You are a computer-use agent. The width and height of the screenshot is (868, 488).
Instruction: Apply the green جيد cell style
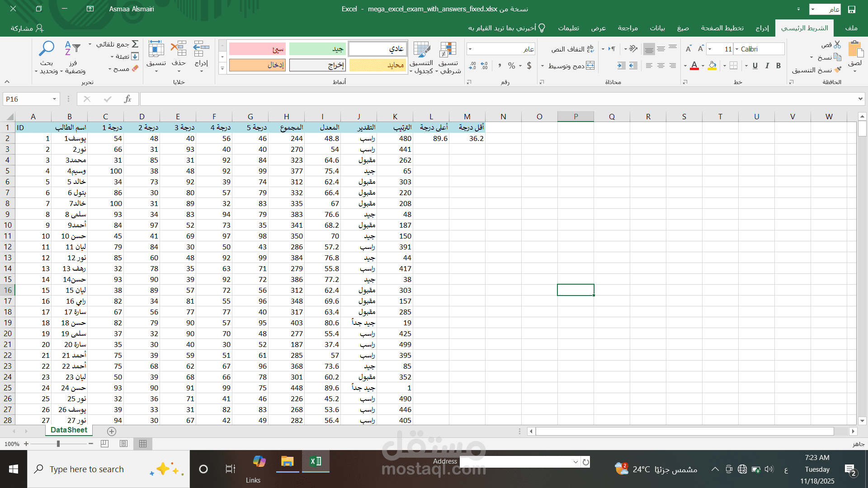(317, 48)
